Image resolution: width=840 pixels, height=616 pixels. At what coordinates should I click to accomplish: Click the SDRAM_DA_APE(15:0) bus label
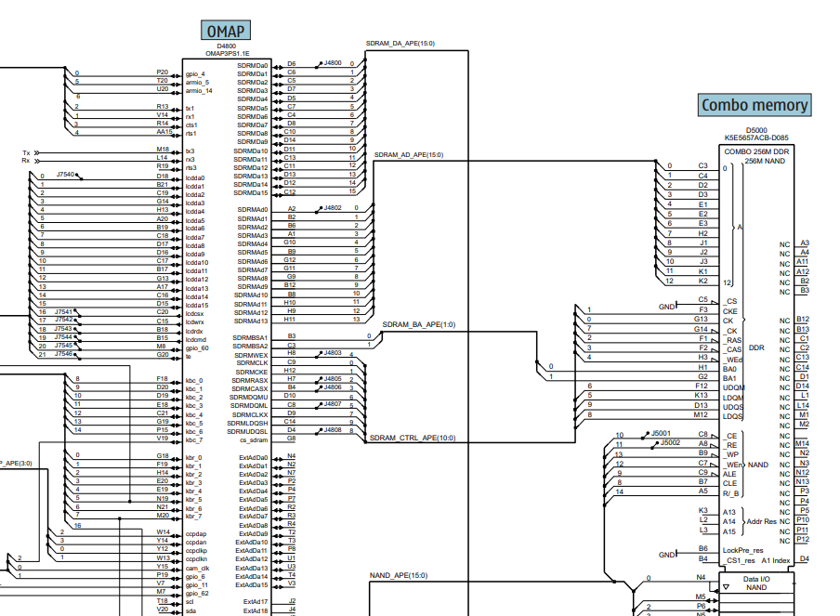[x=400, y=44]
